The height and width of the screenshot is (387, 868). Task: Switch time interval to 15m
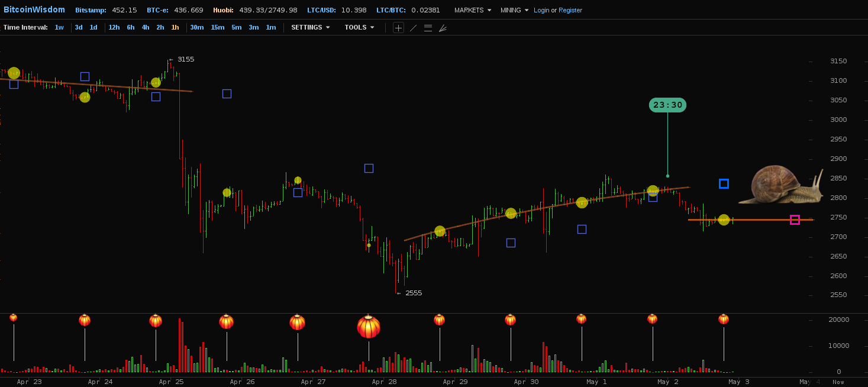[218, 27]
